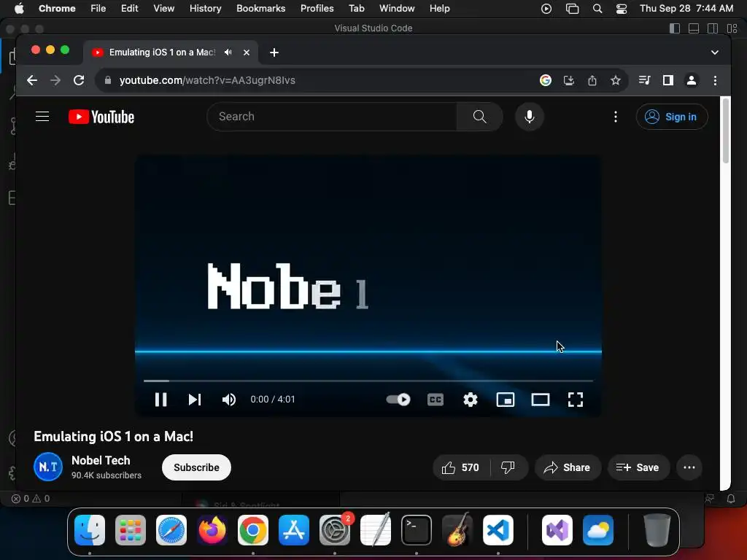Open Chrome profile icon
This screenshot has height=560, width=747.
(x=692, y=80)
